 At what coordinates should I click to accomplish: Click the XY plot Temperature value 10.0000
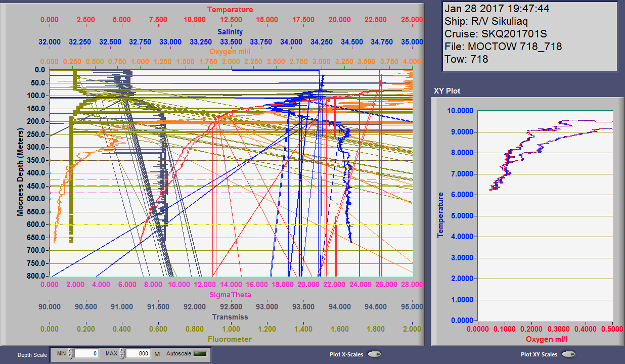461,111
